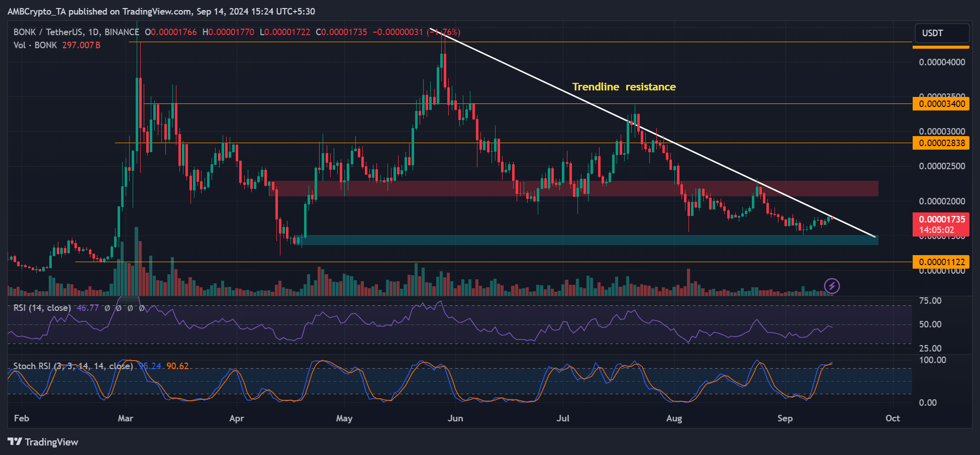Screen dimensions: 980x455
Task: Click the 0.00002838 orange price label
Action: (941, 143)
